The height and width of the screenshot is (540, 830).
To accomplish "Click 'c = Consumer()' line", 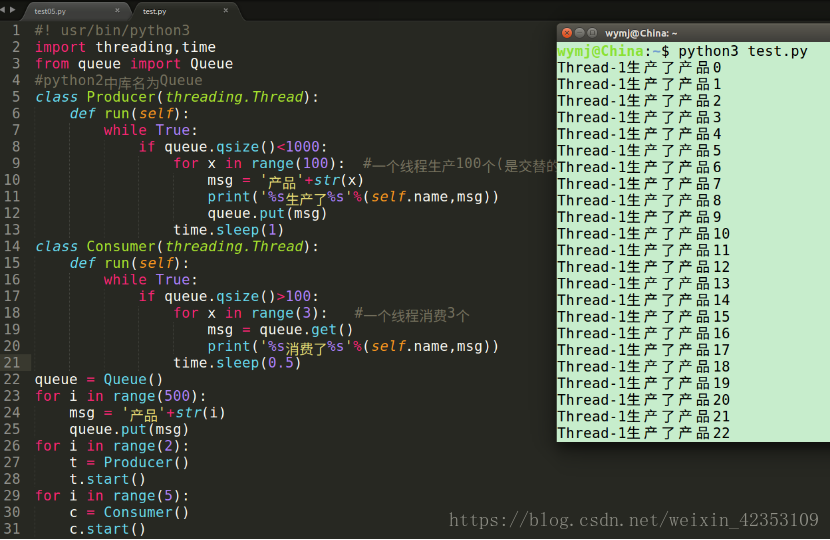I will [129, 512].
